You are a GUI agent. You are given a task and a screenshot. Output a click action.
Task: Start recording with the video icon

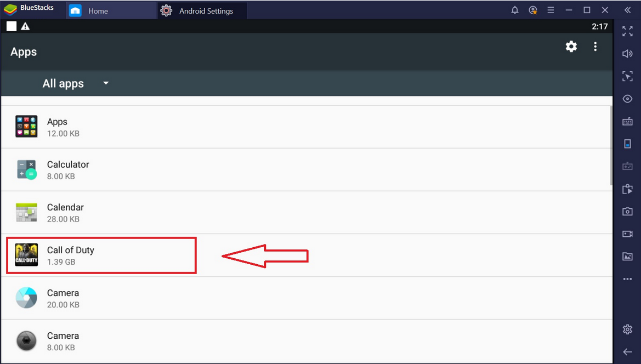[627, 234]
